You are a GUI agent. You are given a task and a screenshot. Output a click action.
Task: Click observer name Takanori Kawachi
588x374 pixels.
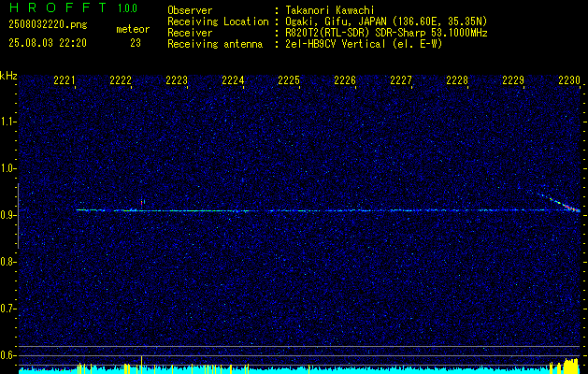tap(330, 10)
